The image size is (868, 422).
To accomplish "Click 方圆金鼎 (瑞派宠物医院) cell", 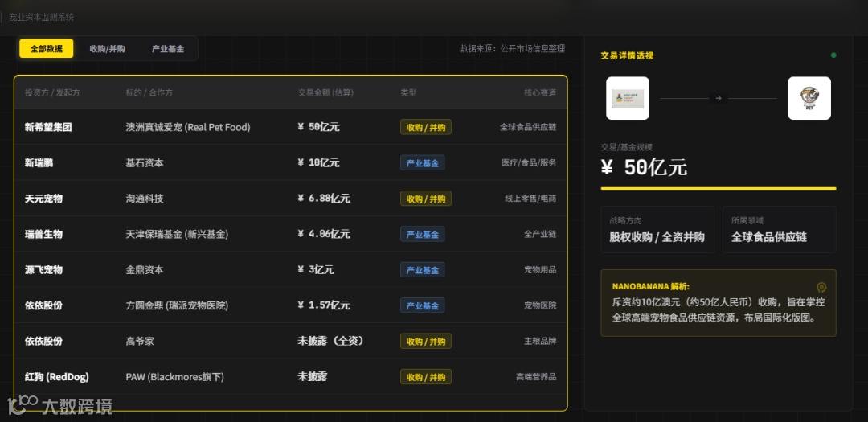I will (177, 305).
